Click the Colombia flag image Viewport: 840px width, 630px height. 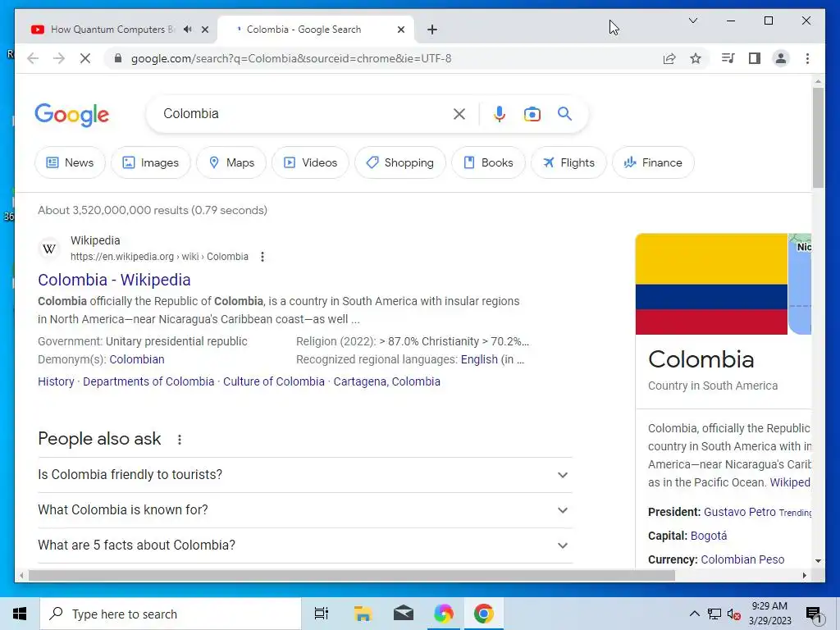pos(711,284)
